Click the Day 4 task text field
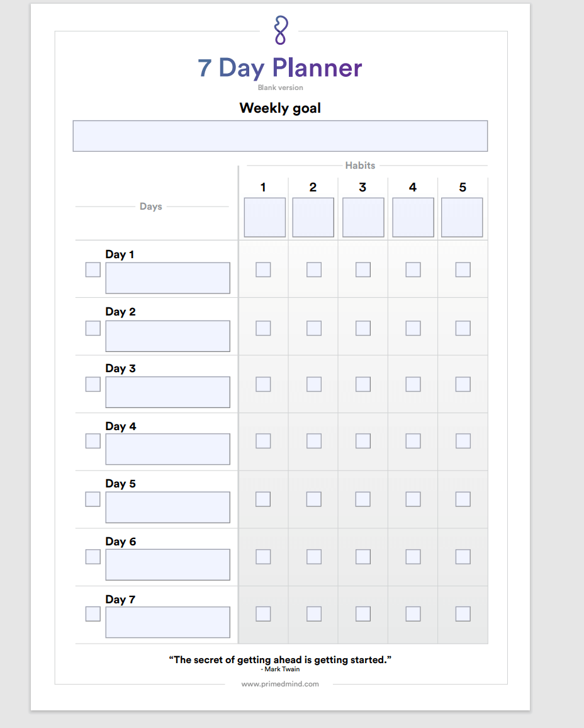 click(x=168, y=449)
